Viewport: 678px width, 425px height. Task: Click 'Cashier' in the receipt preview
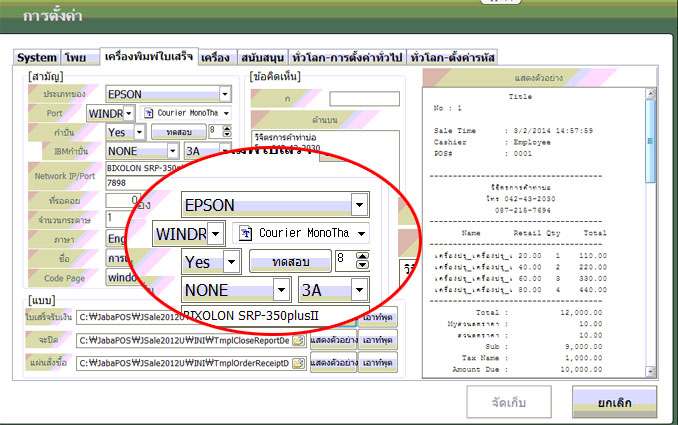[x=450, y=142]
